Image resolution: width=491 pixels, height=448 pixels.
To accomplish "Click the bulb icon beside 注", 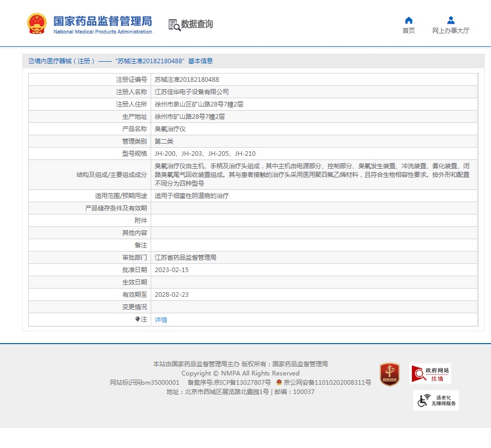I will click(137, 319).
